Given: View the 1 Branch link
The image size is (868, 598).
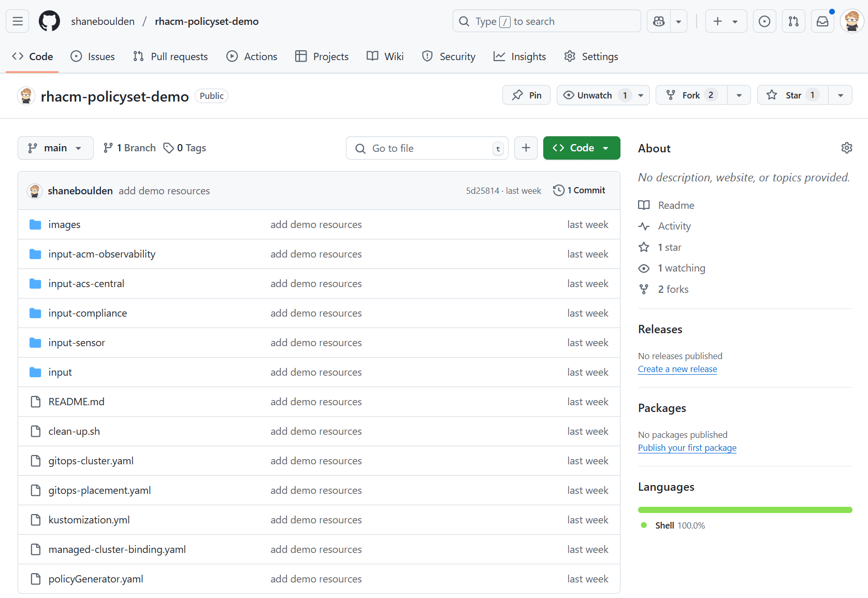Looking at the screenshot, I should (129, 148).
